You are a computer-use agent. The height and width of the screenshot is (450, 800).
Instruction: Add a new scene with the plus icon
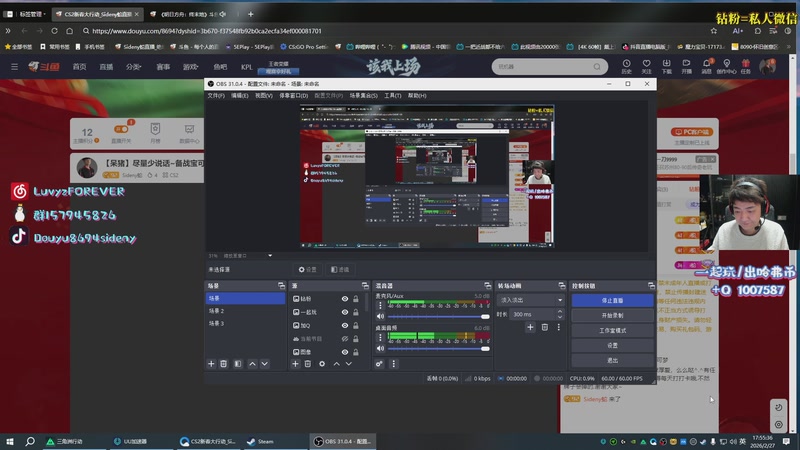[x=211, y=364]
